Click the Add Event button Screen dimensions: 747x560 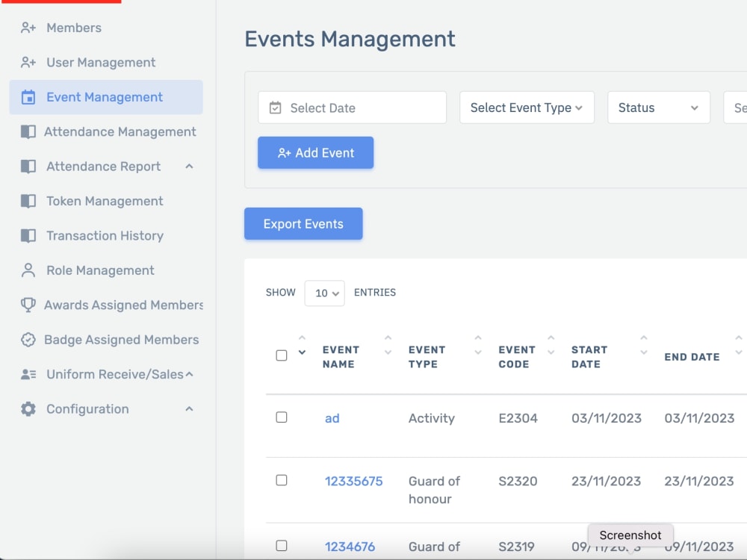(315, 153)
